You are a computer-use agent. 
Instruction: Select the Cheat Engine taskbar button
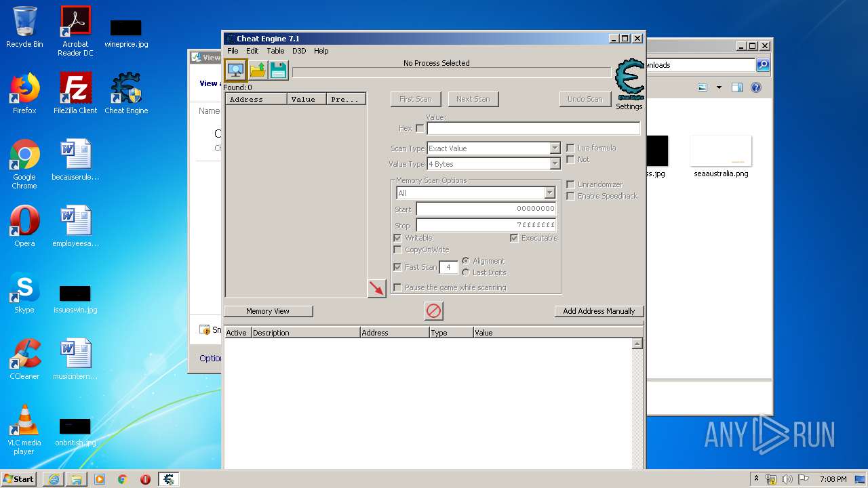tap(168, 479)
